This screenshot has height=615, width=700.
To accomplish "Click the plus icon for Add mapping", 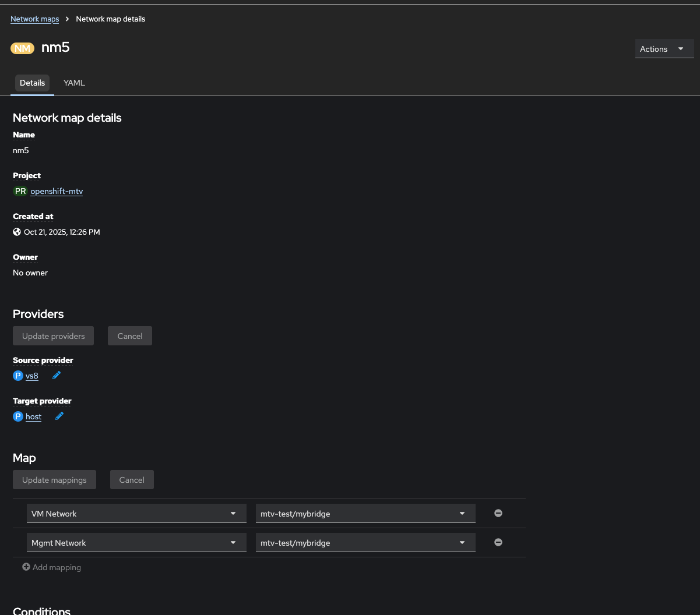I will [x=26, y=567].
